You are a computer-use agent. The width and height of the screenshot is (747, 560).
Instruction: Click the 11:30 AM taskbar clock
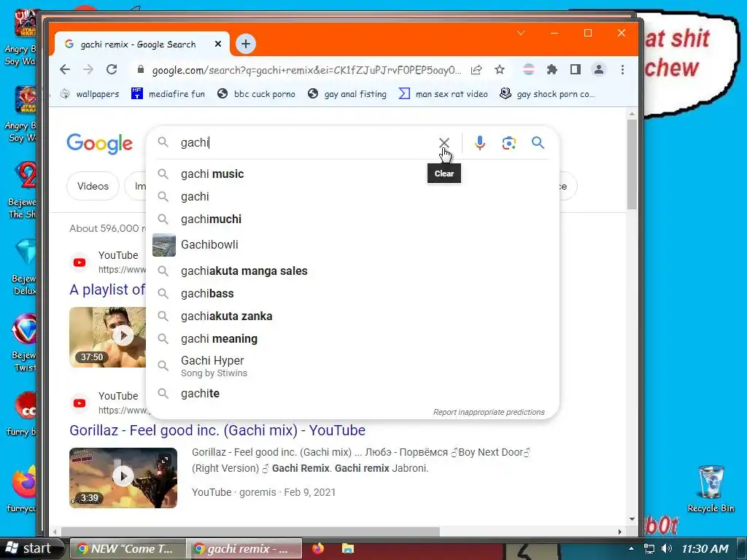705,548
